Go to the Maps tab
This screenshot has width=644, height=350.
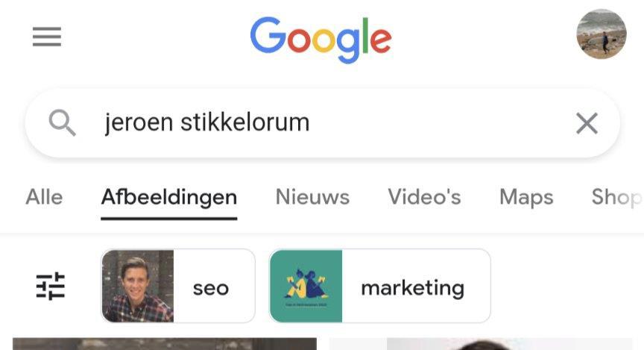[x=526, y=198]
